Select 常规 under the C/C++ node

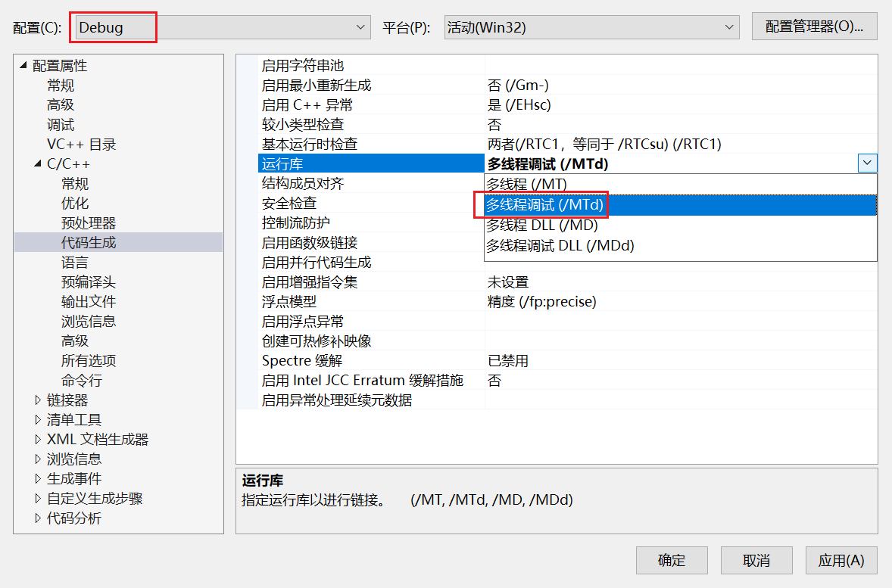click(x=75, y=184)
